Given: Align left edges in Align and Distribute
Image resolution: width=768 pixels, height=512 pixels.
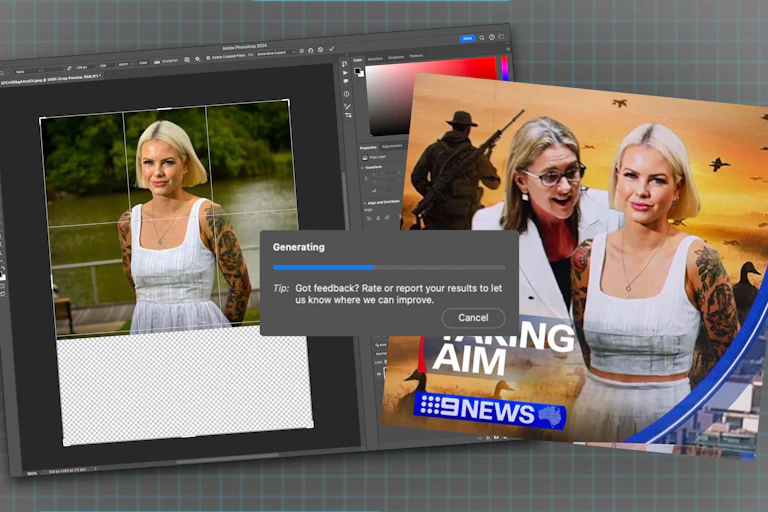Looking at the screenshot, I should pos(369,218).
